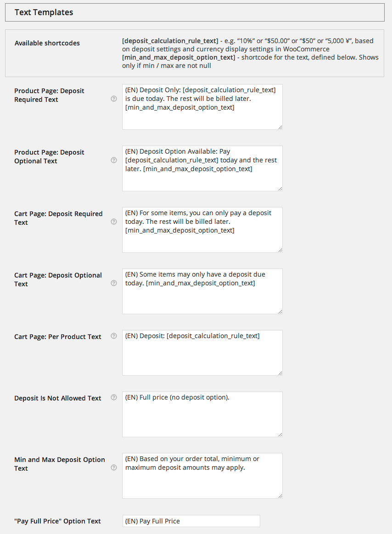Click help icon for Cart Page Deposit Optional Text
Screen dimensions: 392x534
coord(114,283)
